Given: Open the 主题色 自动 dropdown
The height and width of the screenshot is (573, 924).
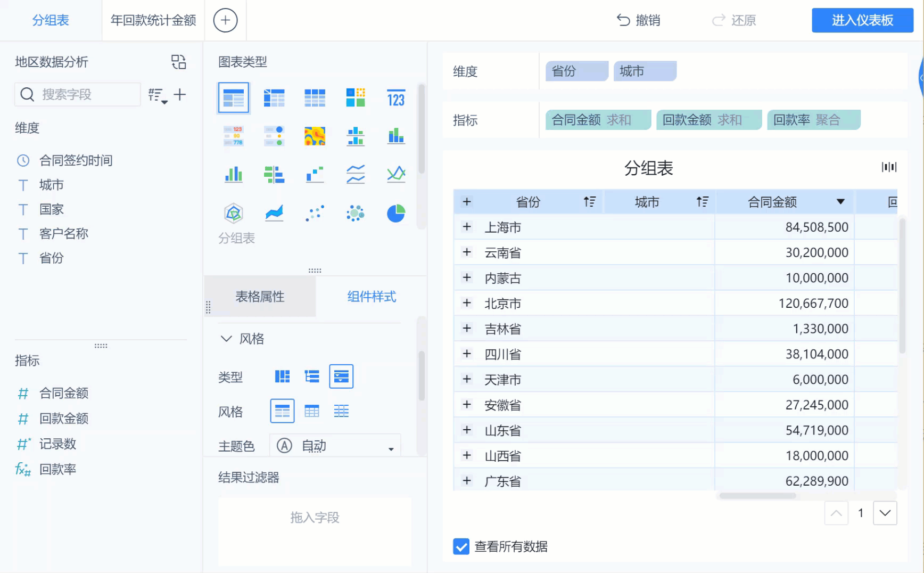Looking at the screenshot, I should 335,446.
